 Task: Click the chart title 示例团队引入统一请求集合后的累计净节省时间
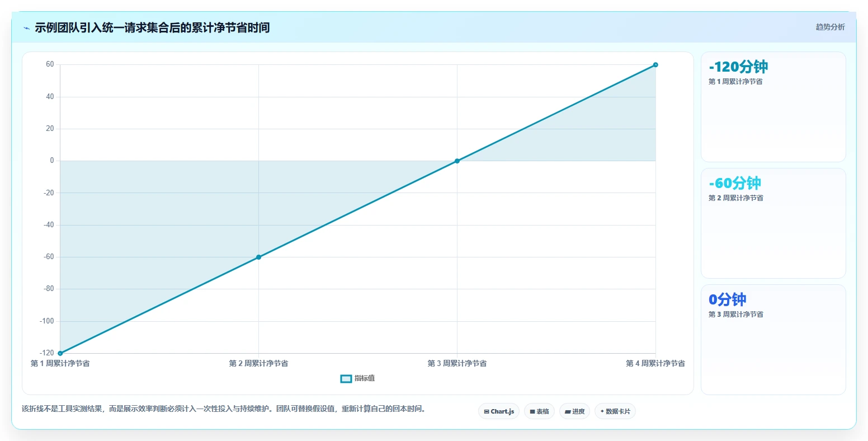pyautogui.click(x=152, y=27)
